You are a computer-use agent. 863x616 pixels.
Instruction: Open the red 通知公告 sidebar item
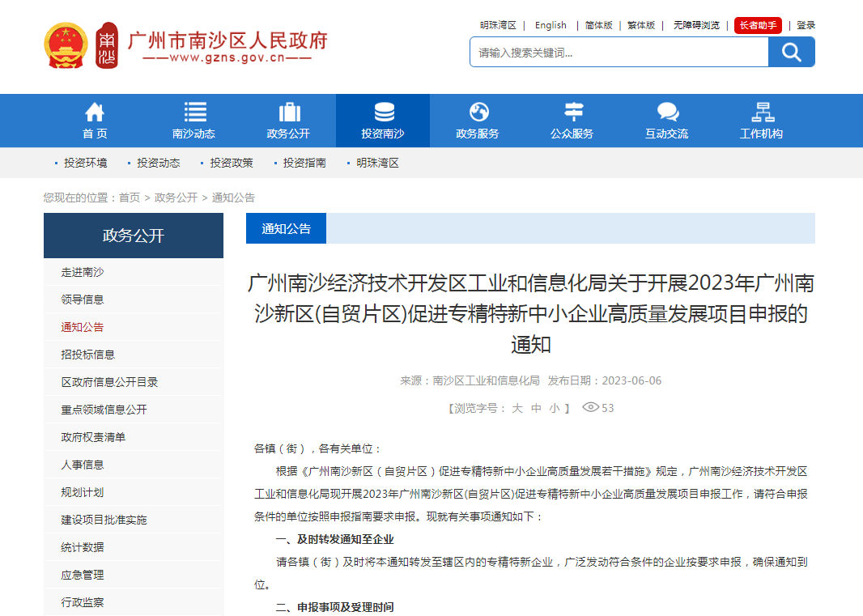point(83,327)
